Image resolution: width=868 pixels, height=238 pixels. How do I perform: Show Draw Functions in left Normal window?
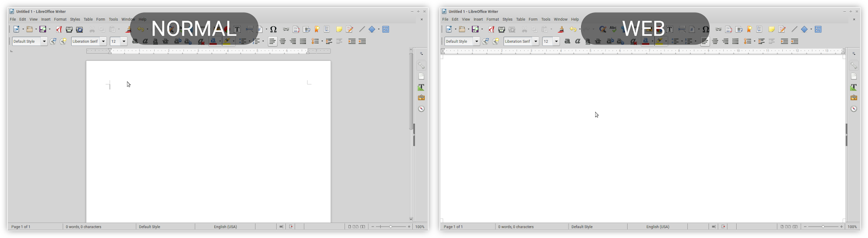386,29
